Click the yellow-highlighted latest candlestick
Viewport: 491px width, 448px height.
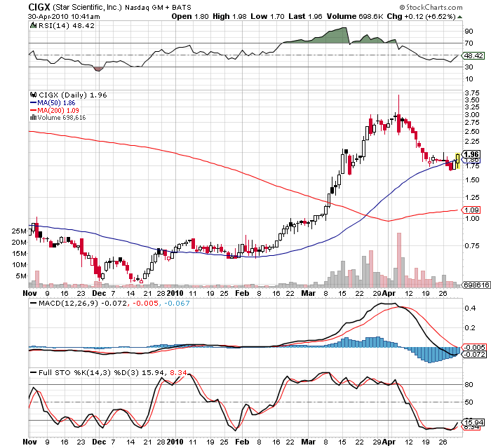(457, 161)
